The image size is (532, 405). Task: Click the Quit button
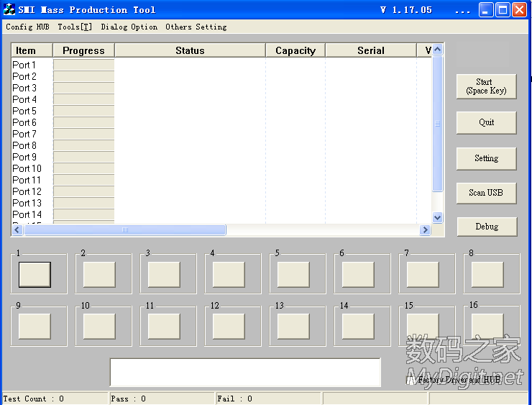[x=486, y=122]
